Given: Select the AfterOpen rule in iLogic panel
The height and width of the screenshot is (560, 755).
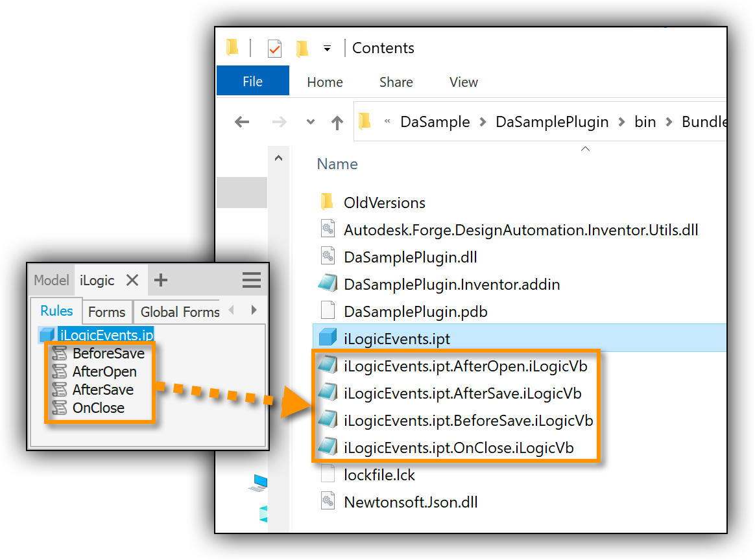Looking at the screenshot, I should point(104,371).
